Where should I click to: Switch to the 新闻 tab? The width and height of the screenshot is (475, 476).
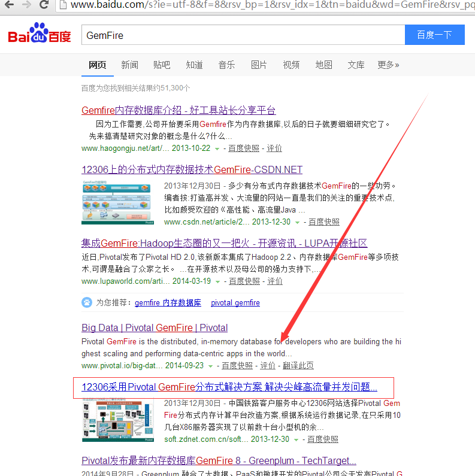(x=130, y=65)
